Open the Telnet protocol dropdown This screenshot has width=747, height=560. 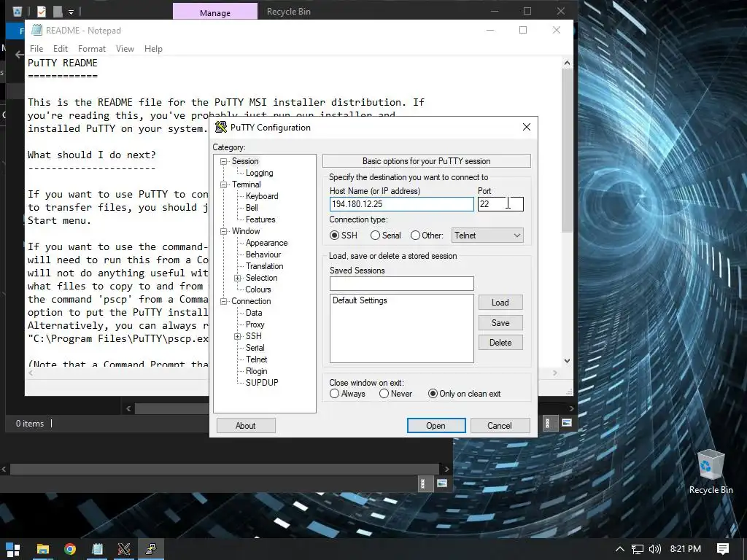click(487, 236)
